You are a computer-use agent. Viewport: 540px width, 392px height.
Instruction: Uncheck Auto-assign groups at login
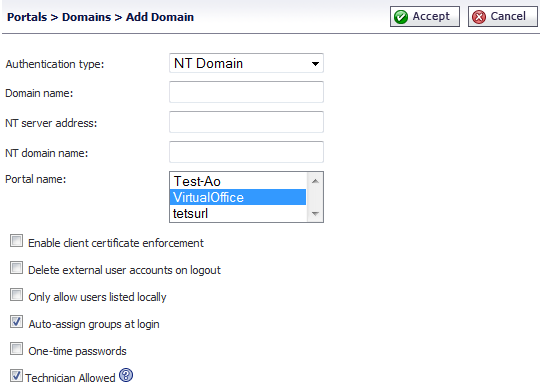[x=17, y=322]
